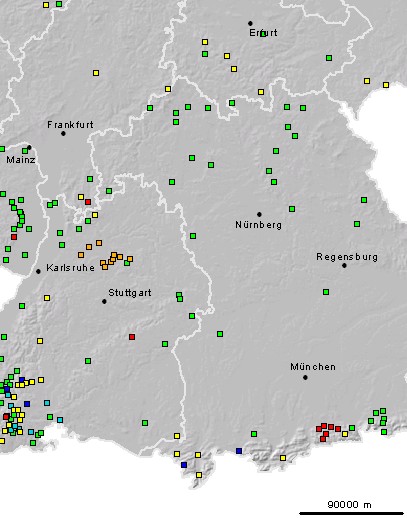This screenshot has height=518, width=407.
Task: Click the Erfurt city dot
Action: (x=250, y=23)
